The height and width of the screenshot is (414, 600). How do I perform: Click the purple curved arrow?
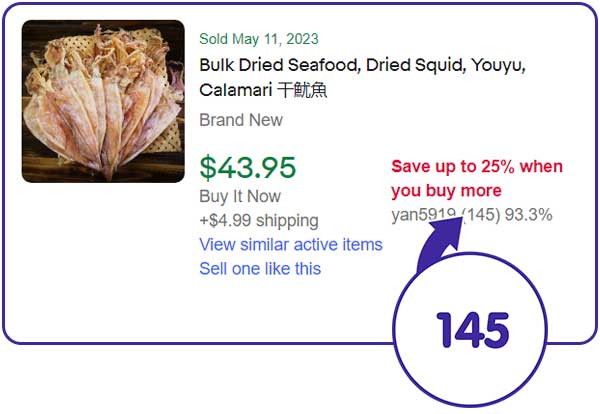[x=432, y=252]
